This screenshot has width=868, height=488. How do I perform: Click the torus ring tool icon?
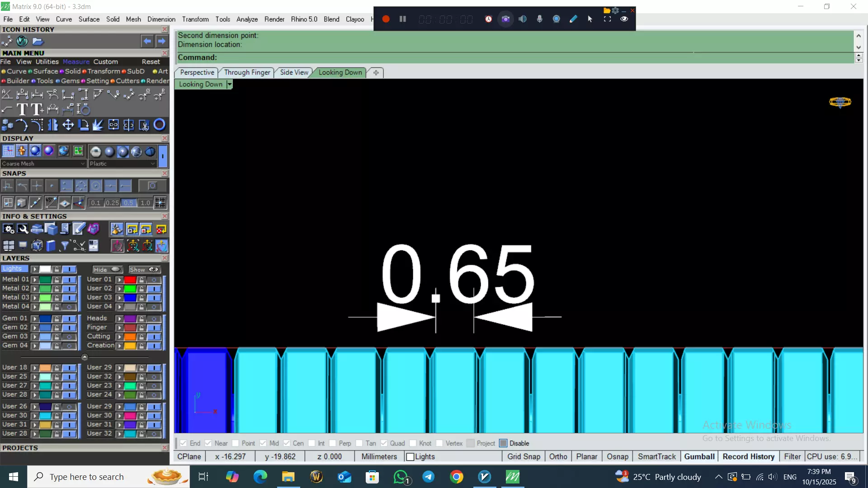[160, 125]
